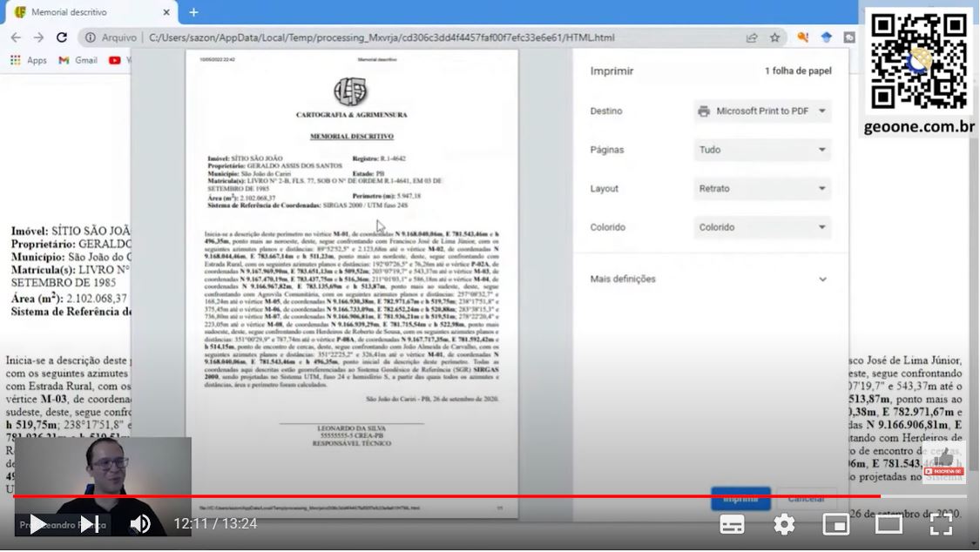The width and height of the screenshot is (980, 552).
Task: Expand Mais definições section
Action: 709,279
